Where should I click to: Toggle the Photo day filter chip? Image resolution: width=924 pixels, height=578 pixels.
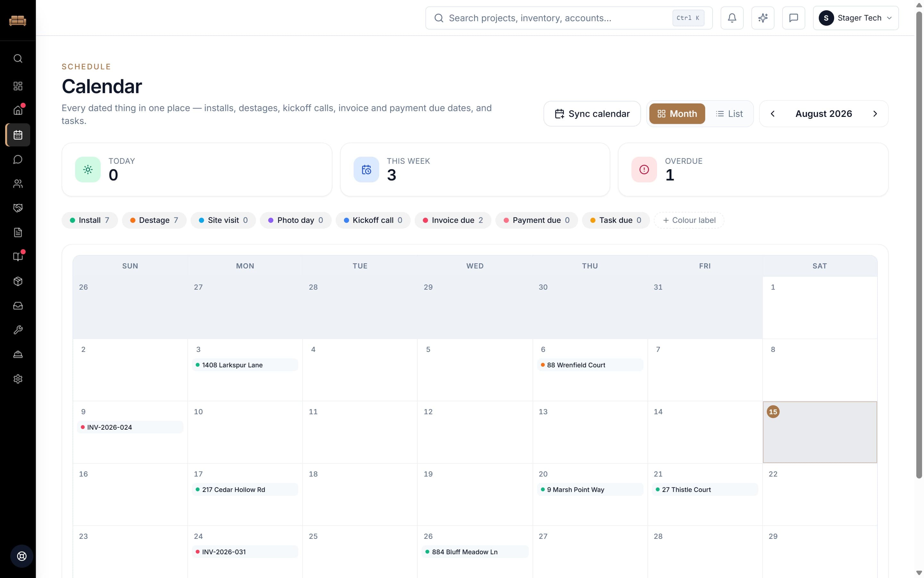295,220
